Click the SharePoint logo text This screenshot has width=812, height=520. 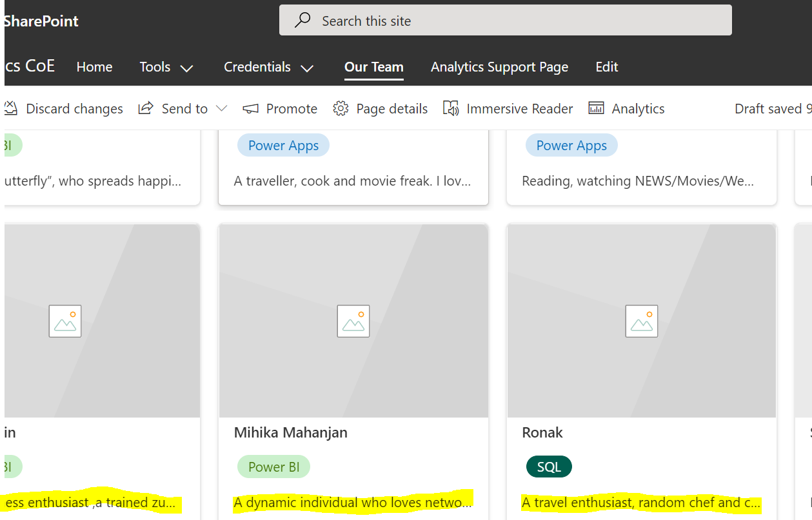click(40, 20)
